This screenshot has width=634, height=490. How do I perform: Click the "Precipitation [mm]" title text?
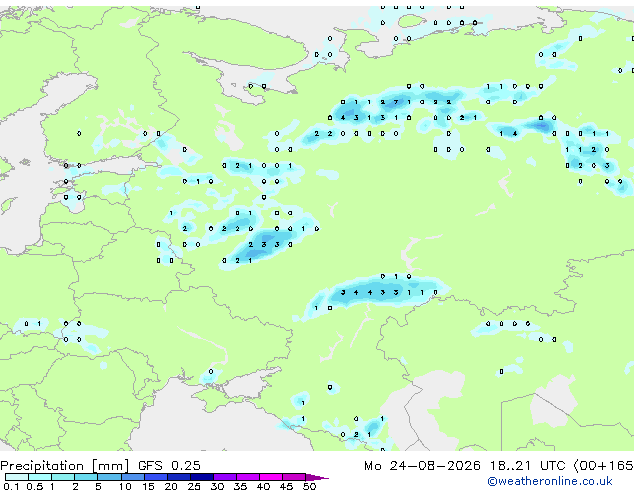pyautogui.click(x=65, y=466)
